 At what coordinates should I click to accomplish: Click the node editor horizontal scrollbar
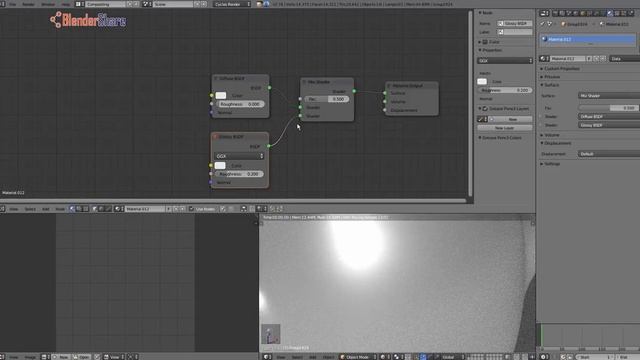click(234, 201)
